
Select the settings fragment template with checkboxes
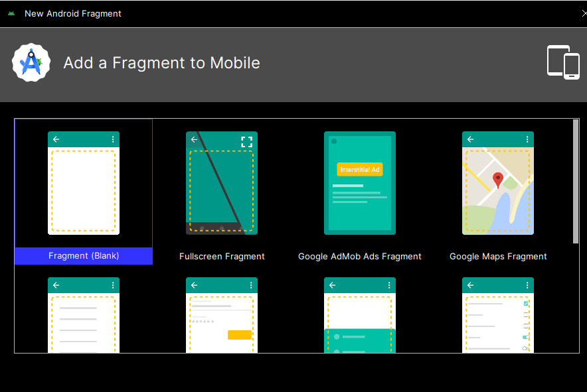click(x=498, y=315)
